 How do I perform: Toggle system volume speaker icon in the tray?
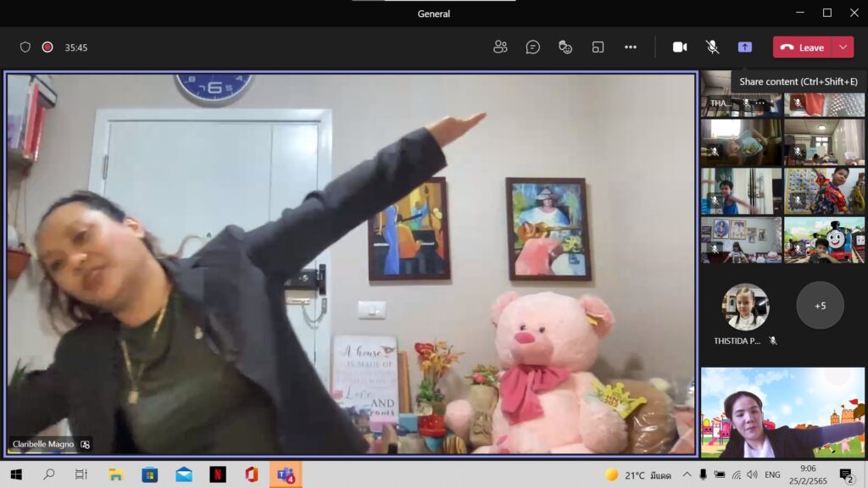752,474
